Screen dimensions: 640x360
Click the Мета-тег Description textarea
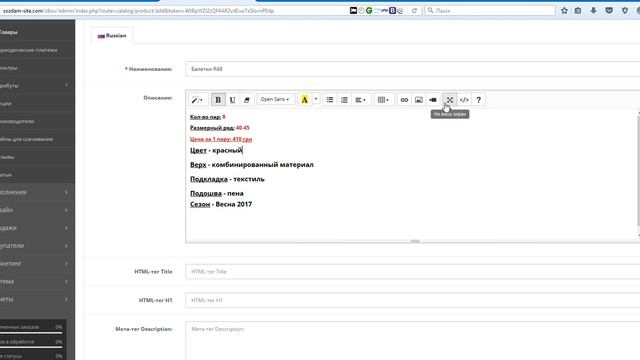413,341
